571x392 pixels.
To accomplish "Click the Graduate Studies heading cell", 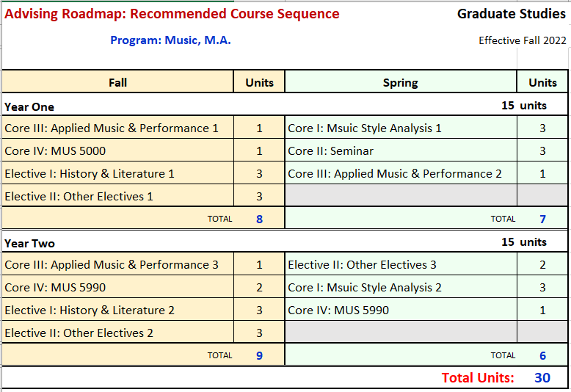I will tap(512, 14).
